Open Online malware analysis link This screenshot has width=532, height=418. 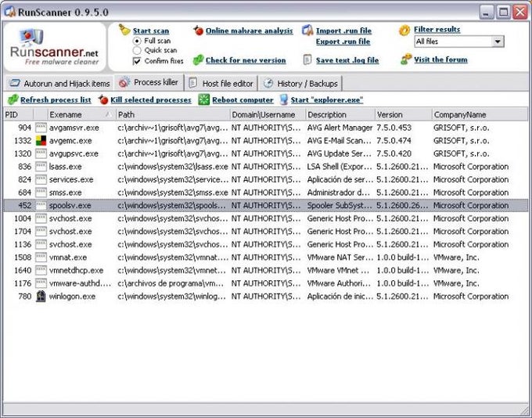(249, 31)
